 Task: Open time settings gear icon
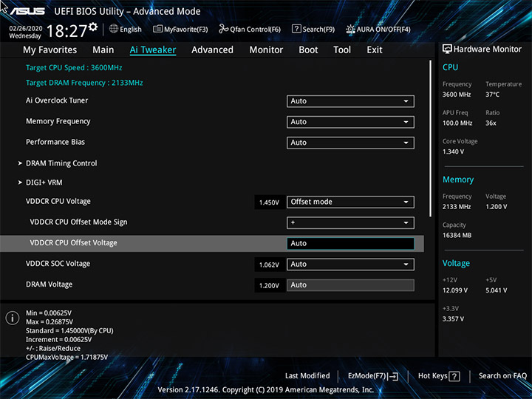(x=92, y=27)
